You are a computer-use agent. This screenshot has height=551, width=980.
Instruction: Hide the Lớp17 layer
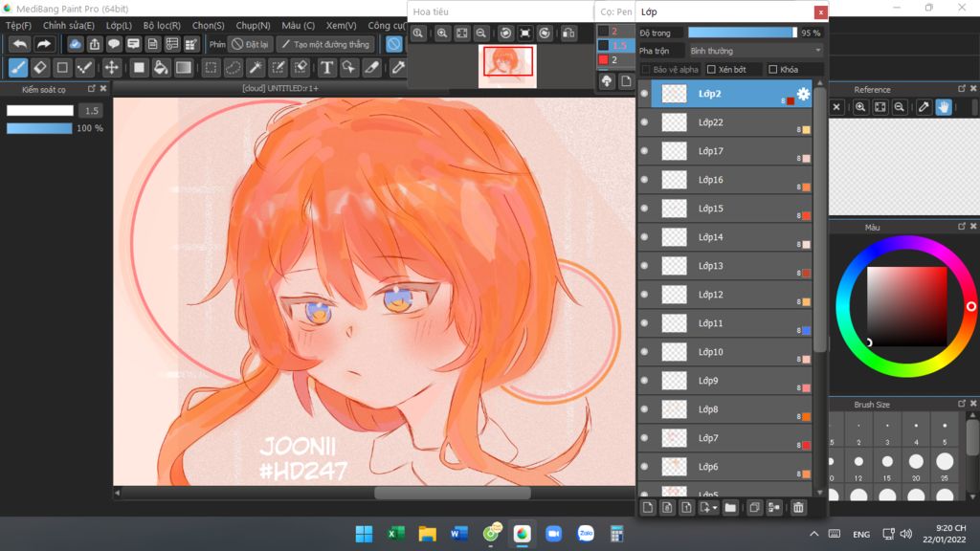pos(644,151)
